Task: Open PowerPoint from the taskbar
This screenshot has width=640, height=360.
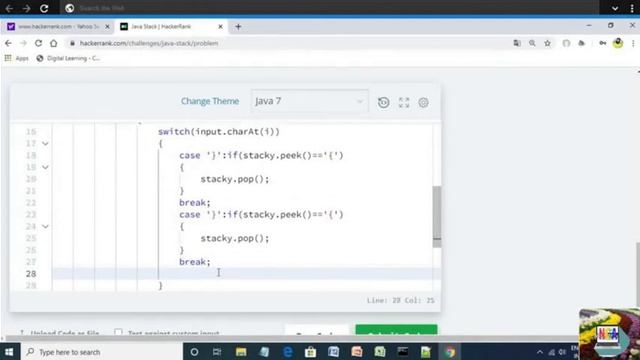Action: click(357, 352)
